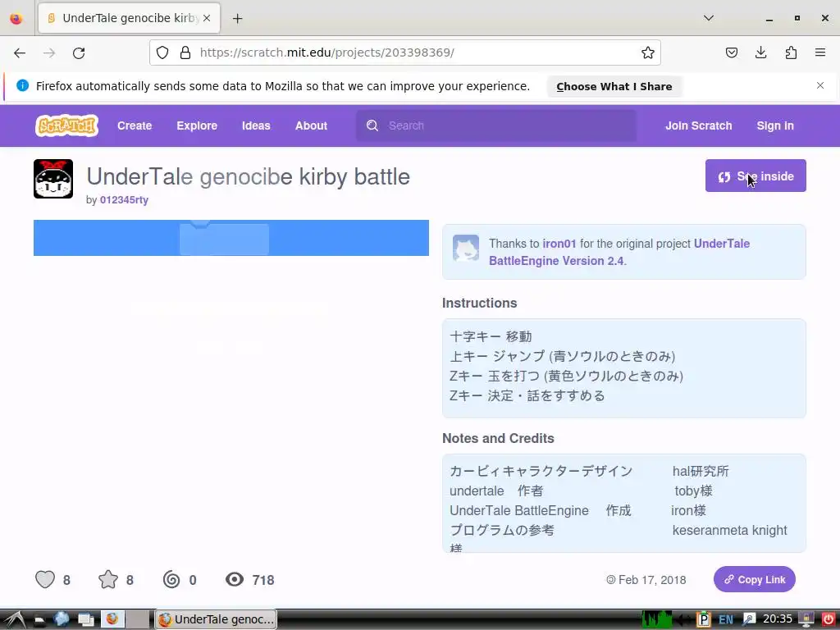Click the Notes and Credits heading
Screen dimensions: 840x630
pos(498,438)
